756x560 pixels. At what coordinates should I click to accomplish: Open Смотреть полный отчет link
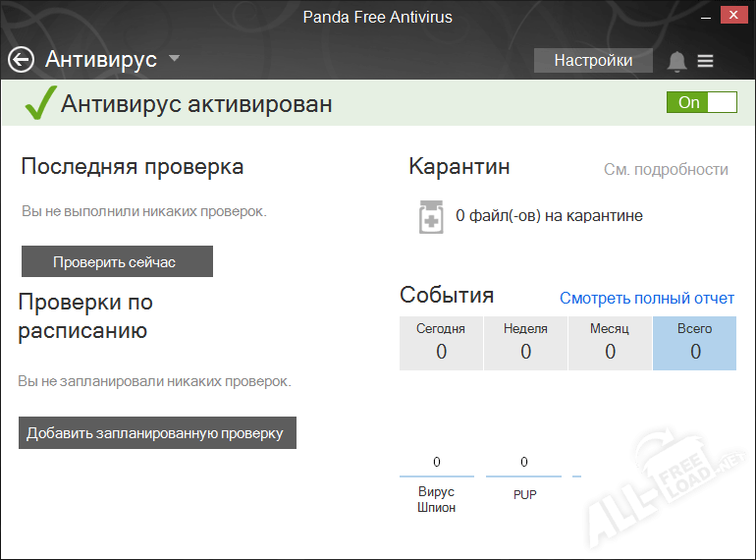646,298
